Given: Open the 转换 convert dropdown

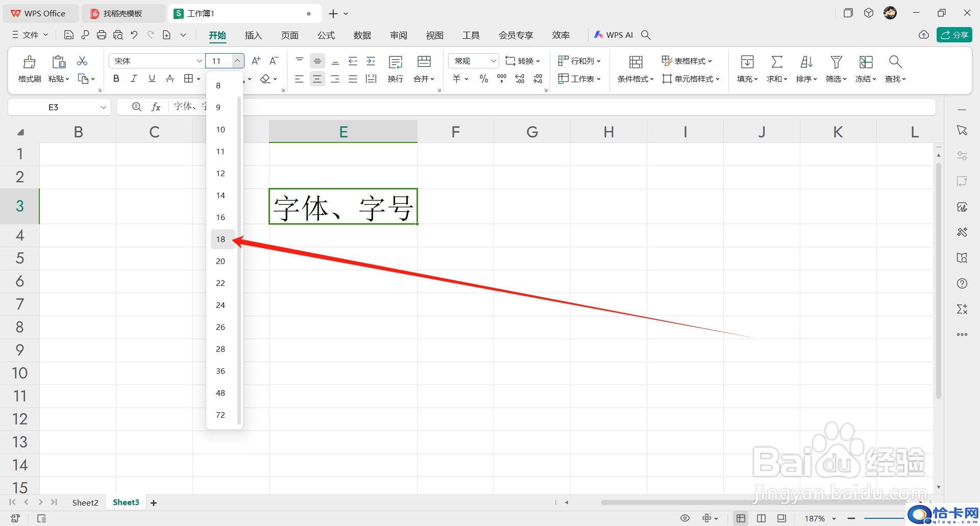Looking at the screenshot, I should click(x=523, y=61).
